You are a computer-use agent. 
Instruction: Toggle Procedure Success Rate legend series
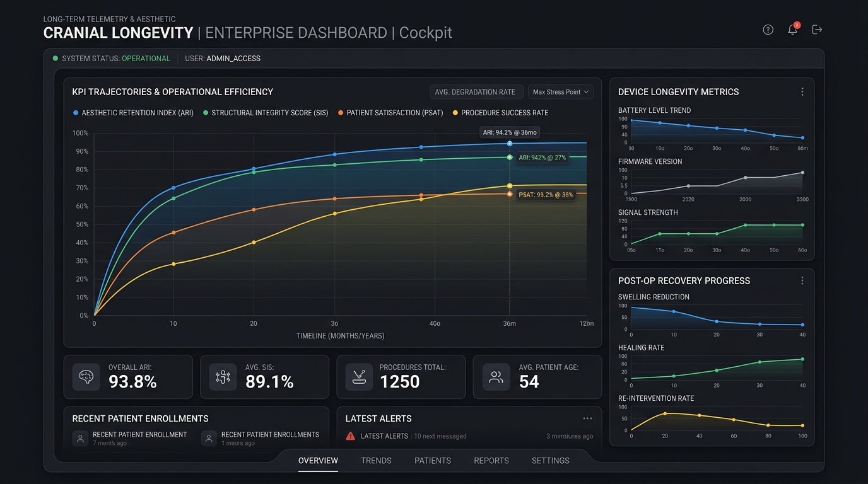(500, 113)
